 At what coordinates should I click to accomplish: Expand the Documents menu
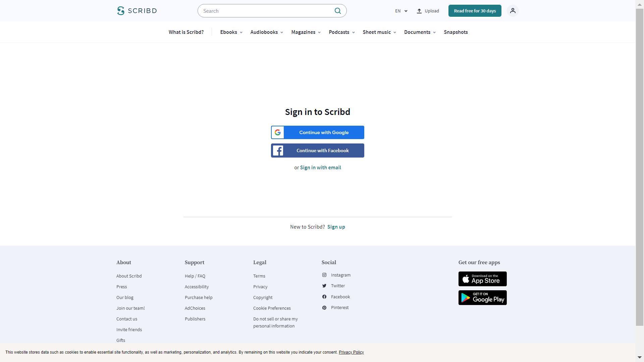420,32
